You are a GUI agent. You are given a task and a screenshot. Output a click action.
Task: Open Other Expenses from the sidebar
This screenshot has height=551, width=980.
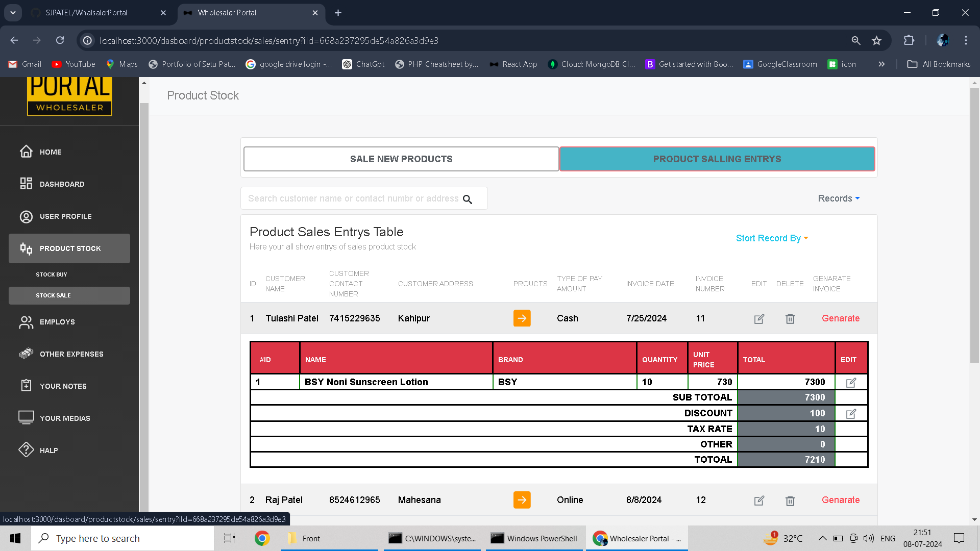[71, 354]
